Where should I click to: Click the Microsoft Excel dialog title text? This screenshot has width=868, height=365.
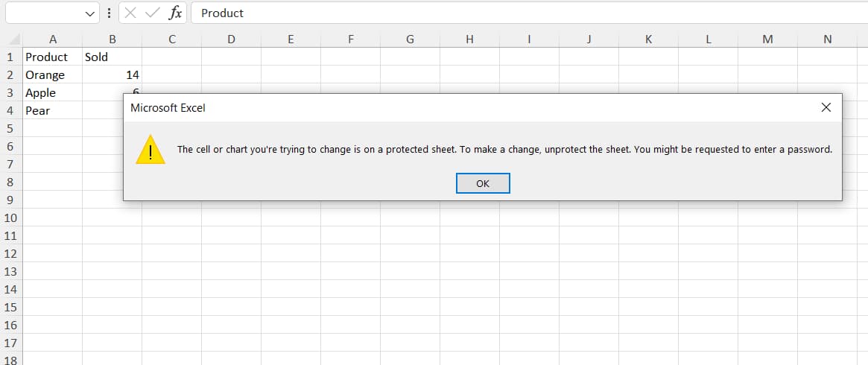coord(168,108)
